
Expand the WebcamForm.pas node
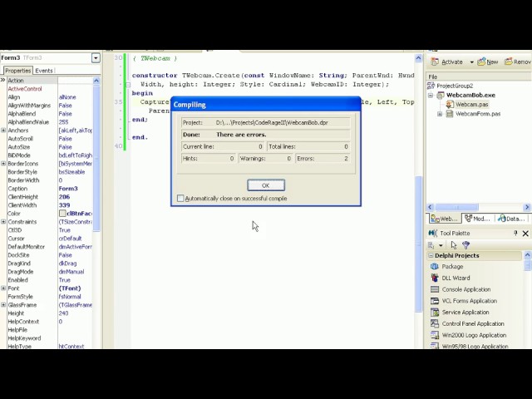coord(440,114)
